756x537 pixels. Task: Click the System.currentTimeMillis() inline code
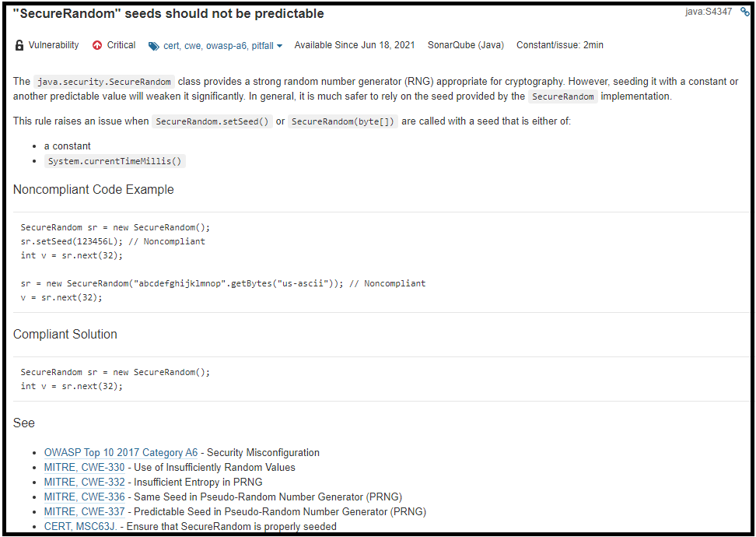pos(114,161)
